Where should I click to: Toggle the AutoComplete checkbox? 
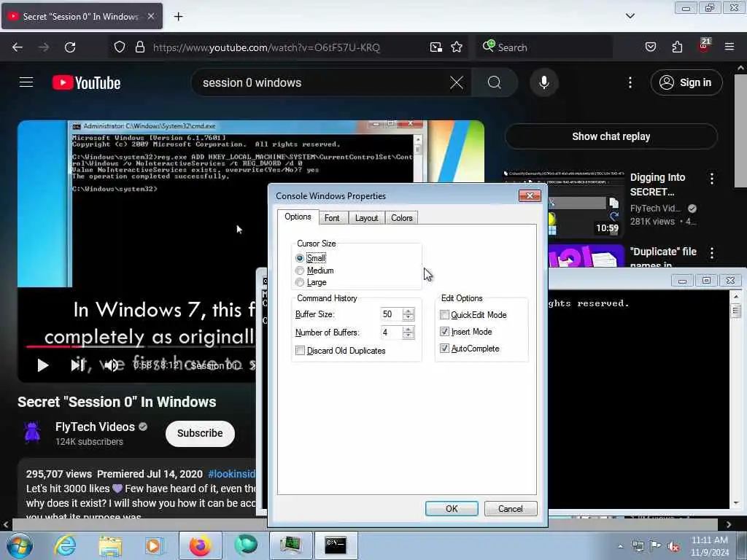(444, 349)
